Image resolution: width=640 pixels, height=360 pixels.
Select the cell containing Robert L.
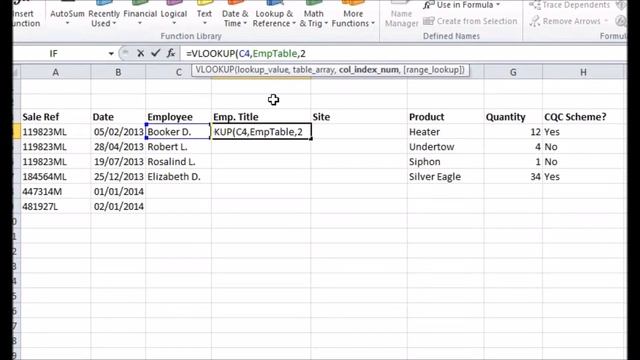178,147
